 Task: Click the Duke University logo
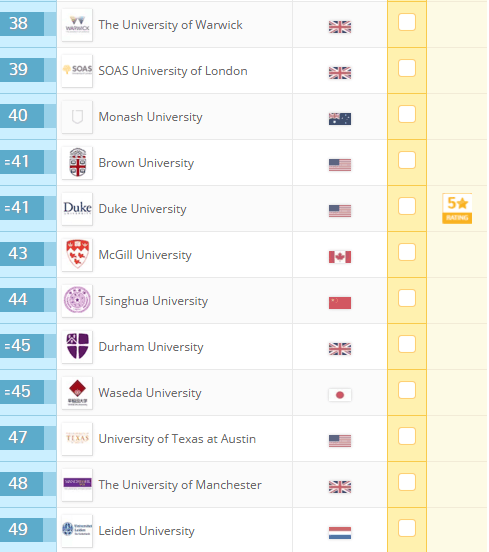tap(77, 209)
